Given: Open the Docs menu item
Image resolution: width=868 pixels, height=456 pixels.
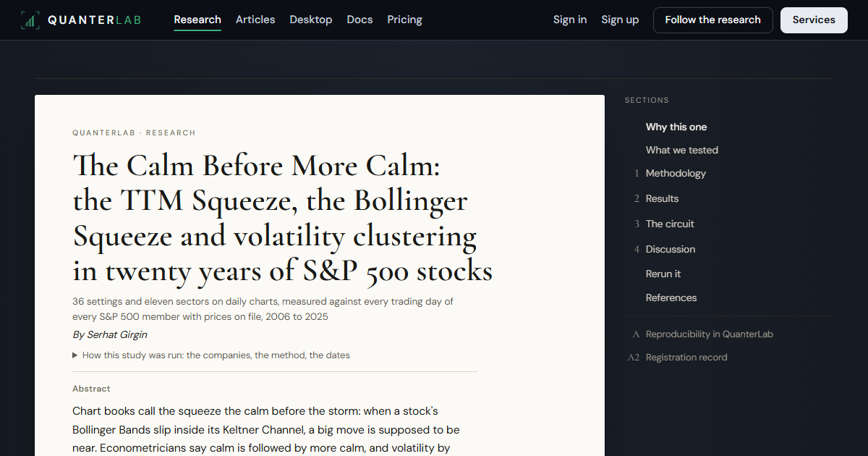Looking at the screenshot, I should [359, 20].
